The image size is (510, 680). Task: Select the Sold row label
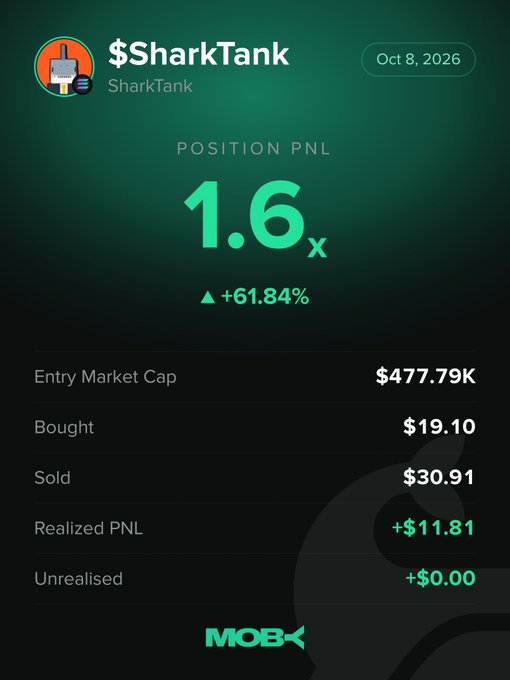point(52,477)
